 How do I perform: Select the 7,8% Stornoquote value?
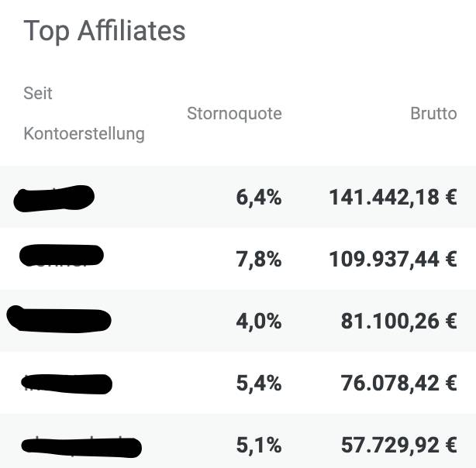click(259, 260)
